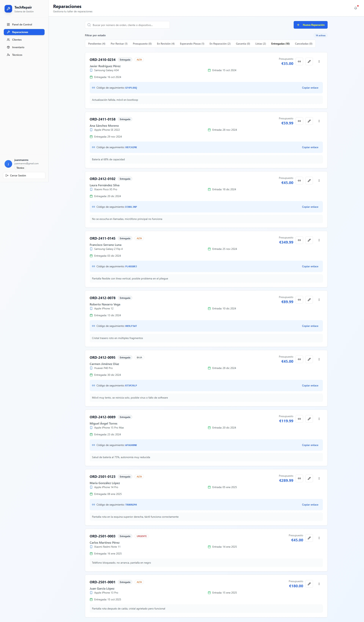Click link icon on order ORD-2412-0102

pos(299,180)
